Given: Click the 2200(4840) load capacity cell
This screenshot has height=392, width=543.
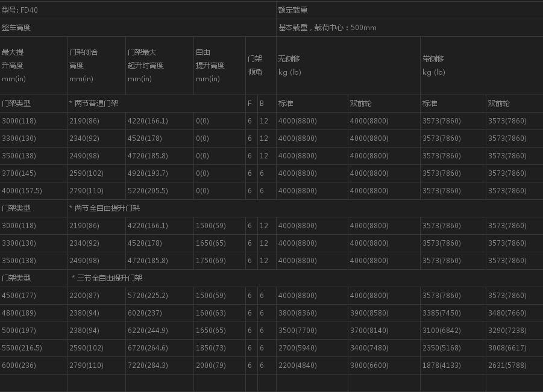Looking at the screenshot, I should click(297, 366).
